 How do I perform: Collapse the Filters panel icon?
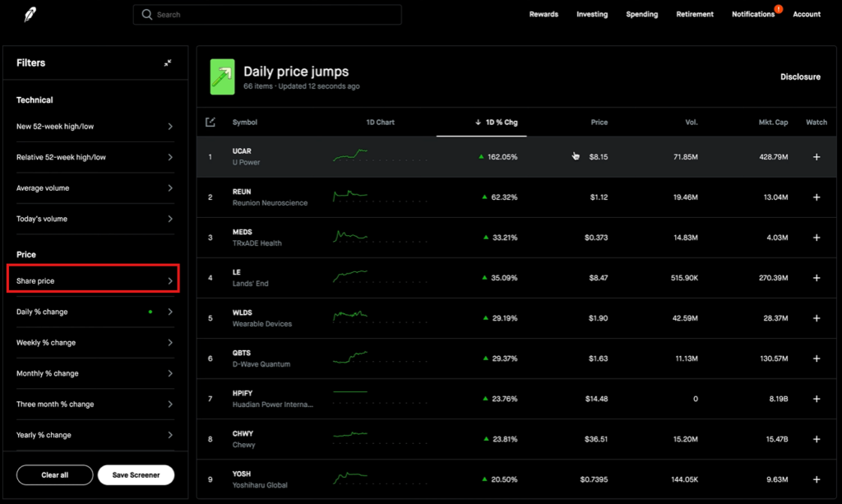pyautogui.click(x=168, y=62)
